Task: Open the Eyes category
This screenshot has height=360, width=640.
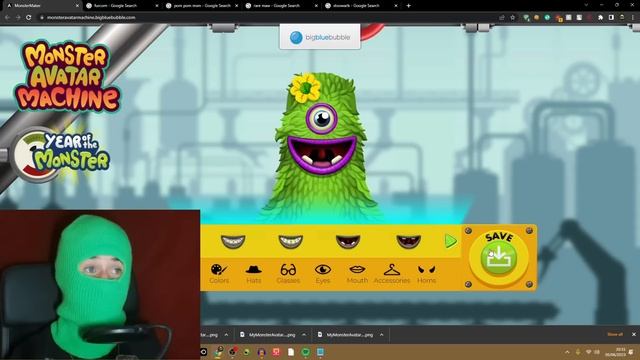Action: [322, 273]
